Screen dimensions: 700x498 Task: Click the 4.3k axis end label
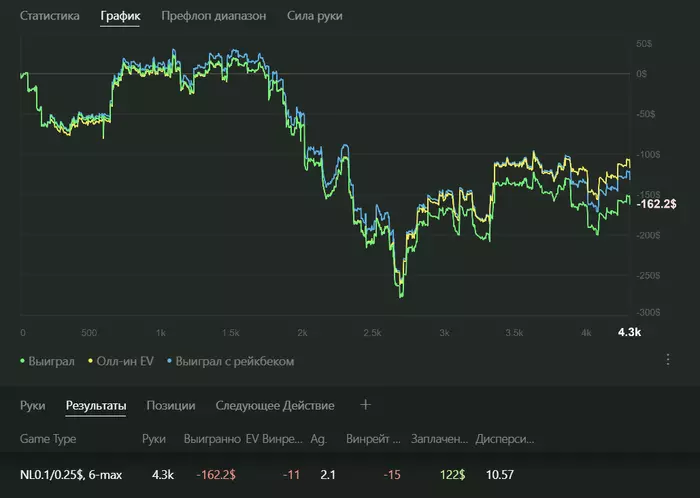coord(629,332)
